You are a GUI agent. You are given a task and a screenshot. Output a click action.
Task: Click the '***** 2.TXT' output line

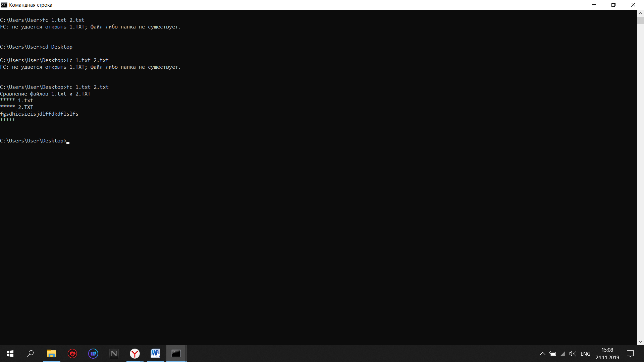click(17, 107)
